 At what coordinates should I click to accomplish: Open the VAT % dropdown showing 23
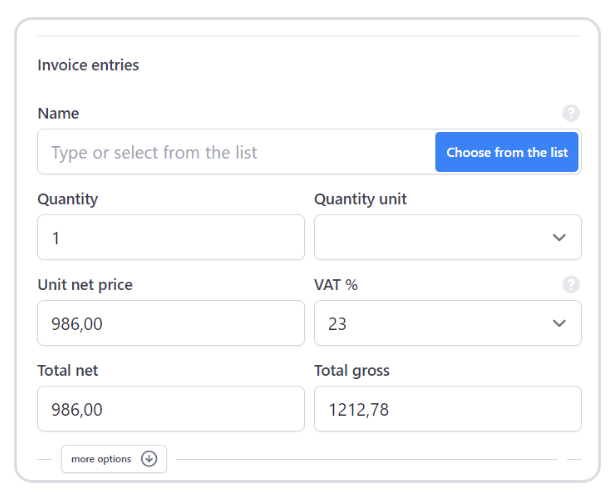447,323
